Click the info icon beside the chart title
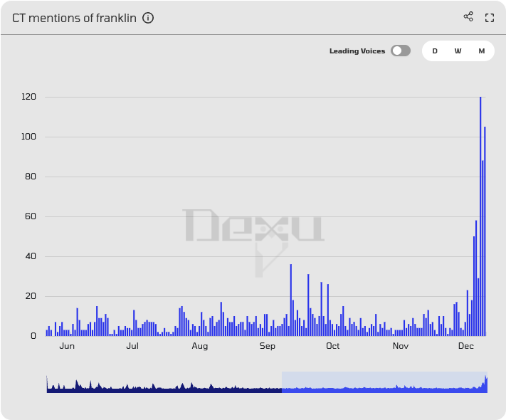The height and width of the screenshot is (420, 506). (148, 18)
